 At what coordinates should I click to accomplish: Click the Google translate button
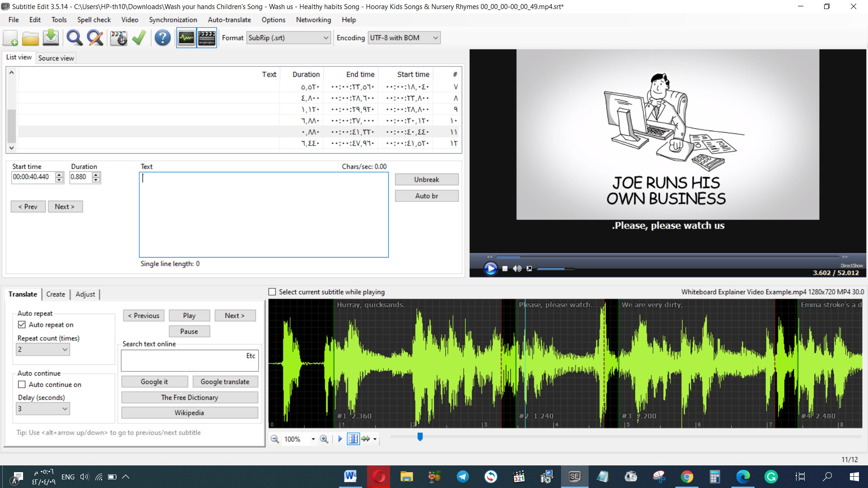(x=225, y=382)
